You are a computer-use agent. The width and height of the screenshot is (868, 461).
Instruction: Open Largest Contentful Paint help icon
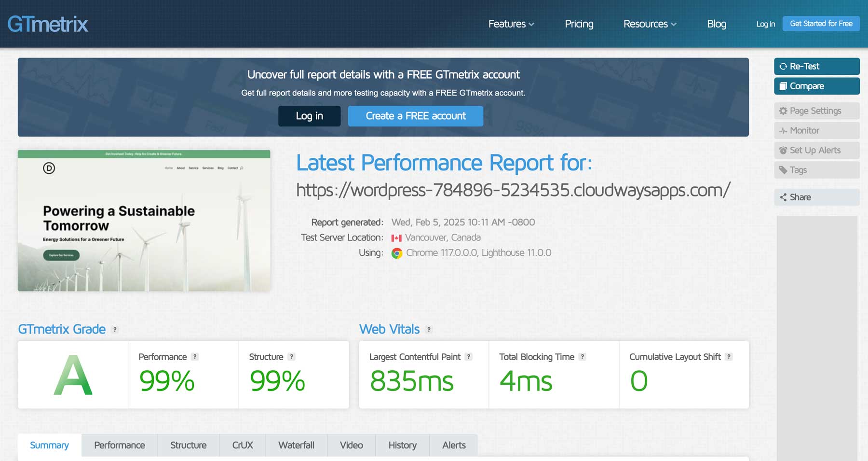(x=469, y=357)
